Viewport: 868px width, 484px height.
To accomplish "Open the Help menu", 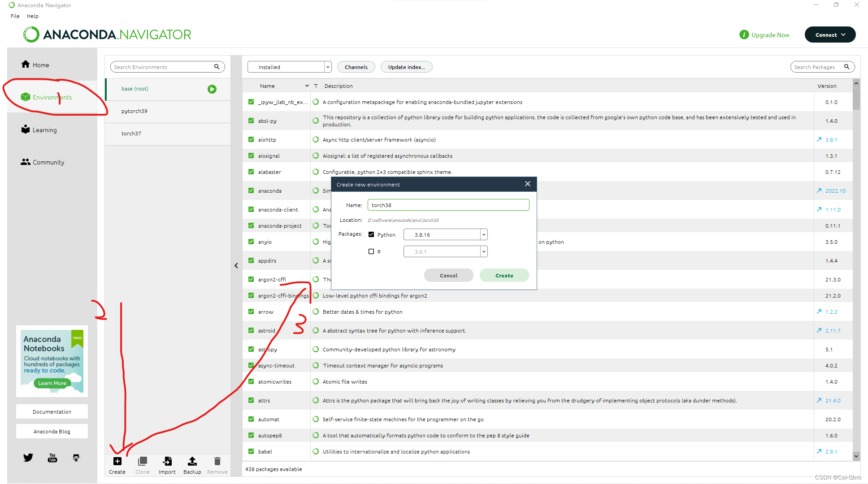I will (x=33, y=16).
